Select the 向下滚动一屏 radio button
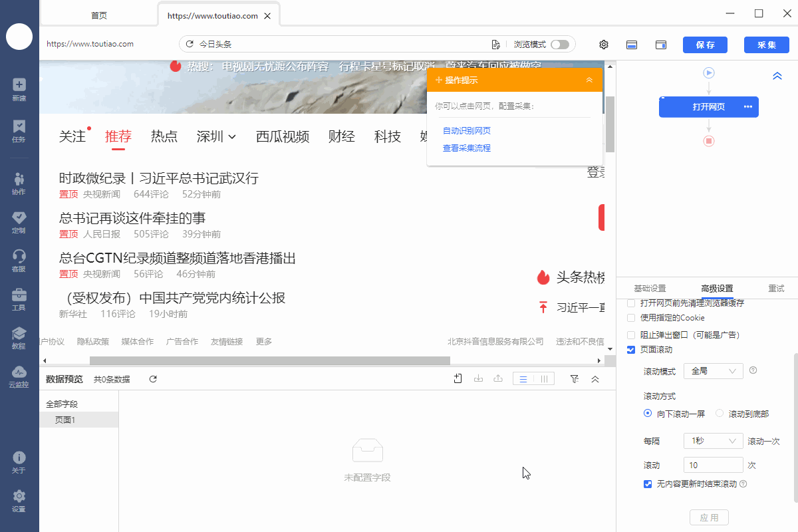798x532 pixels. [648, 414]
